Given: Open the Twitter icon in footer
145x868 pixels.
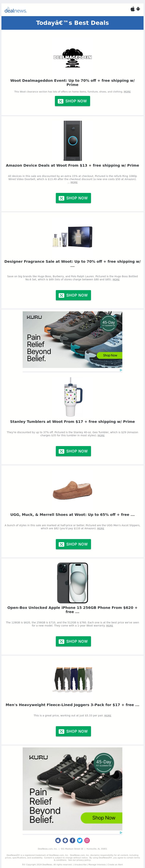Looking at the screenshot, I should click(x=80, y=840).
